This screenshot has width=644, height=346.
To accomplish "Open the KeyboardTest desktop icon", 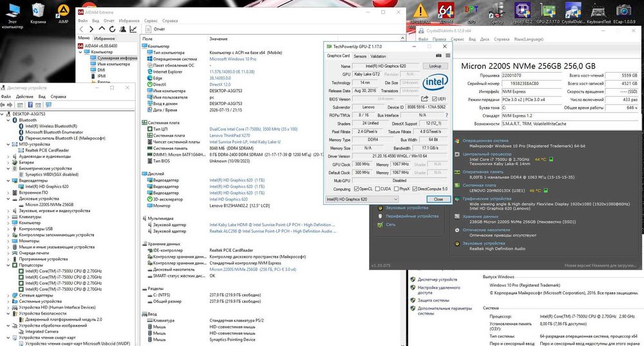I will [x=598, y=14].
